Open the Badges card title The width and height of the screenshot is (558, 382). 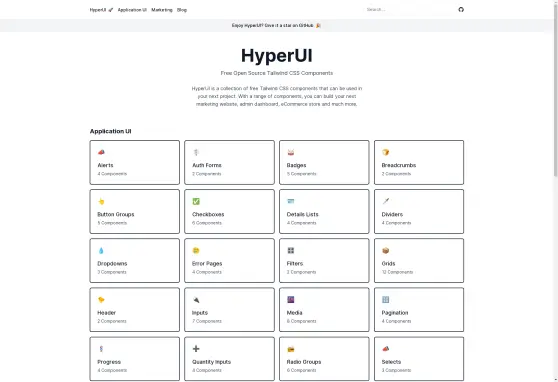(x=296, y=165)
